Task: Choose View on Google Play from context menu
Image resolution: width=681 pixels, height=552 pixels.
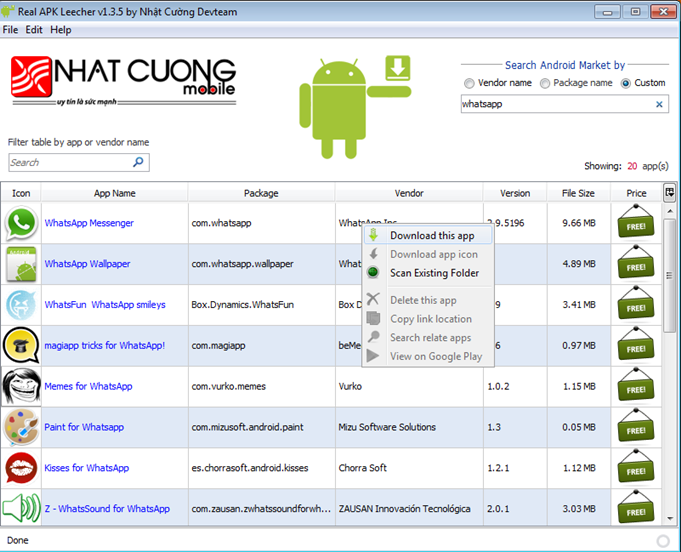Action: pos(428,356)
